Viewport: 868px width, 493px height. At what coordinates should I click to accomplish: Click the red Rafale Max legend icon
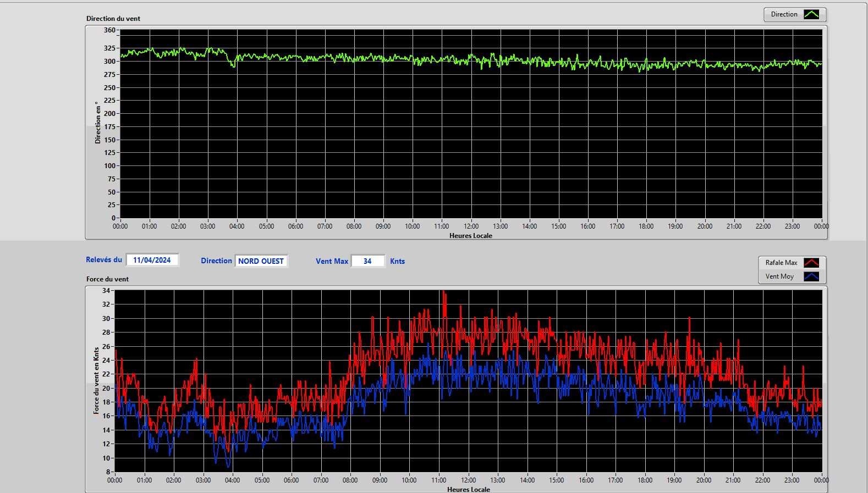click(x=811, y=263)
